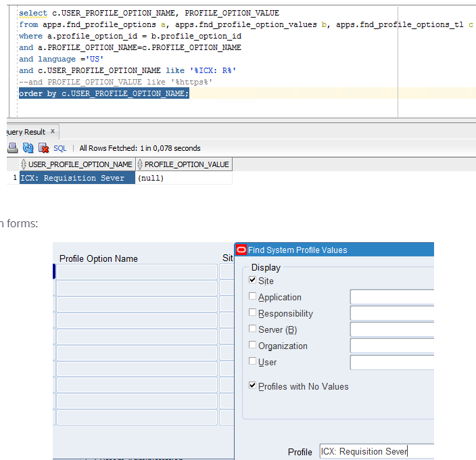This screenshot has height=460, width=476.
Task: Click the Oracle icon in Find System Profile Values title
Action: pyautogui.click(x=241, y=250)
